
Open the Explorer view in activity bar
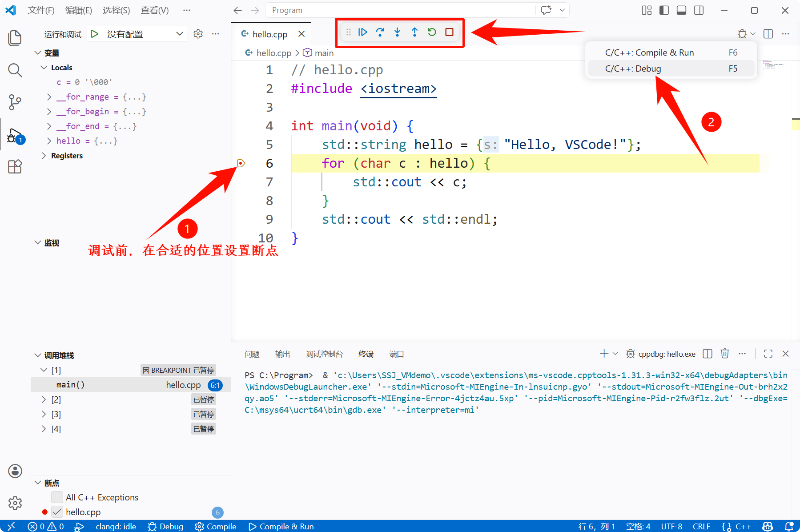click(15, 38)
